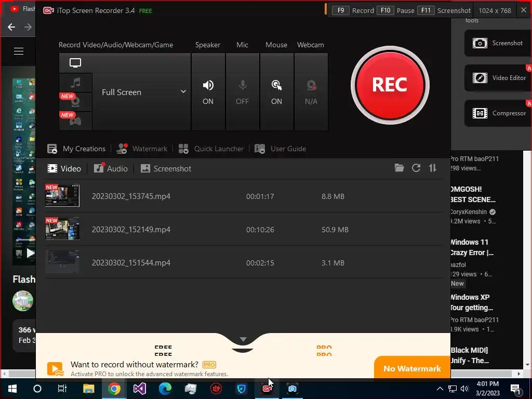The image size is (532, 399).
Task: Click F11 Screenshot hotkey label
Action: tap(444, 10)
